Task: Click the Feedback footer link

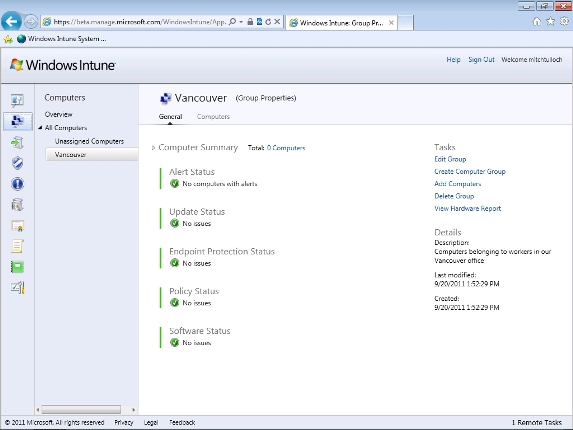Action: coord(182,422)
